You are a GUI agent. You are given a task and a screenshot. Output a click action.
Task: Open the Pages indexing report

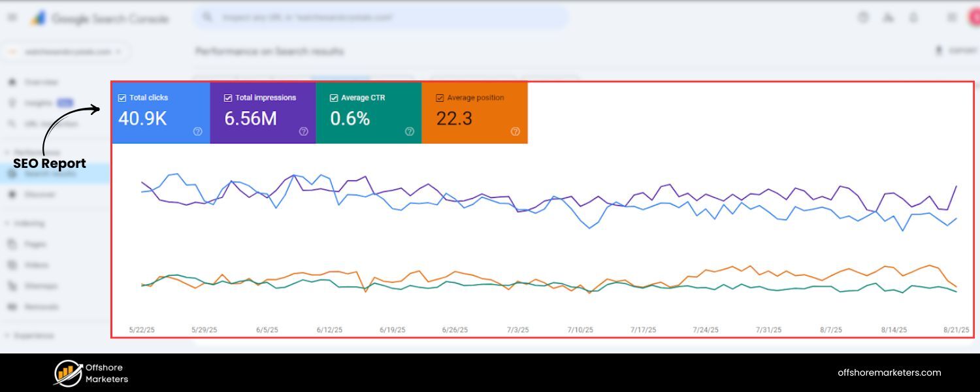pos(34,244)
